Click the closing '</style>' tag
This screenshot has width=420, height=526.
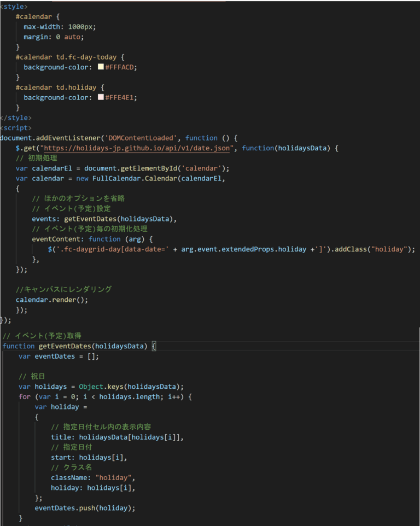click(x=16, y=118)
